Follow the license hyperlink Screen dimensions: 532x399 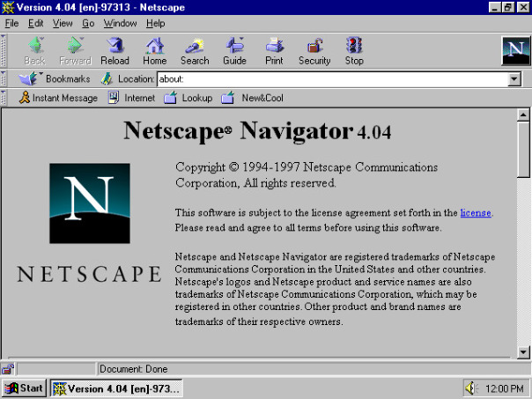(476, 213)
